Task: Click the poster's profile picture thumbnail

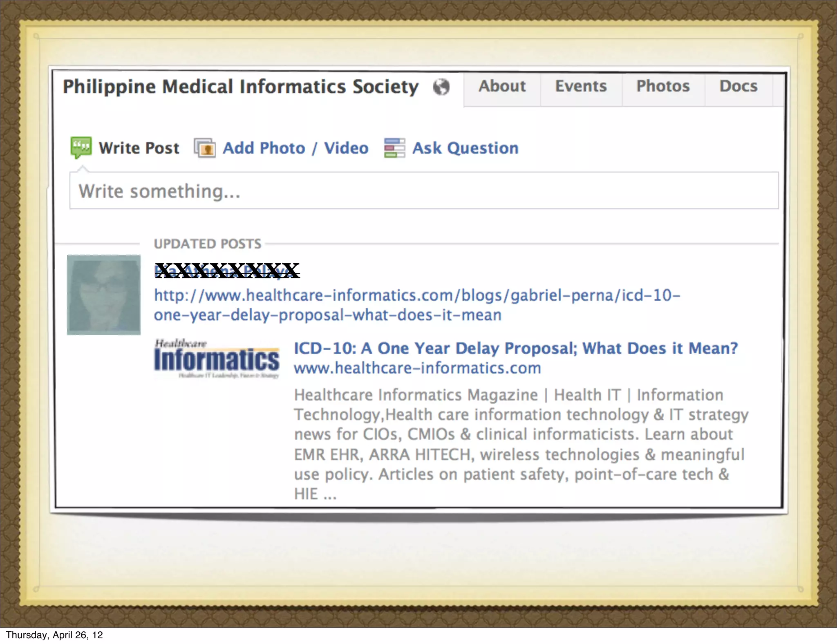Action: pos(104,295)
